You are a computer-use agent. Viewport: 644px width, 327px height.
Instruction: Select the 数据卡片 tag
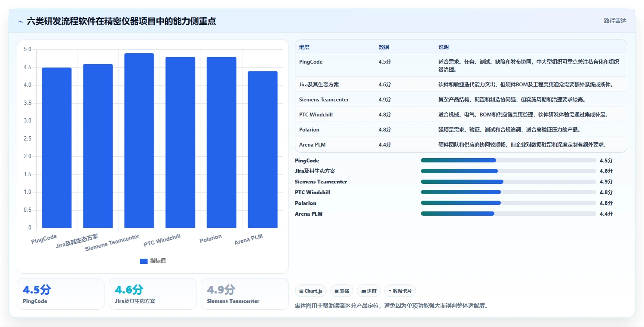tap(400, 291)
